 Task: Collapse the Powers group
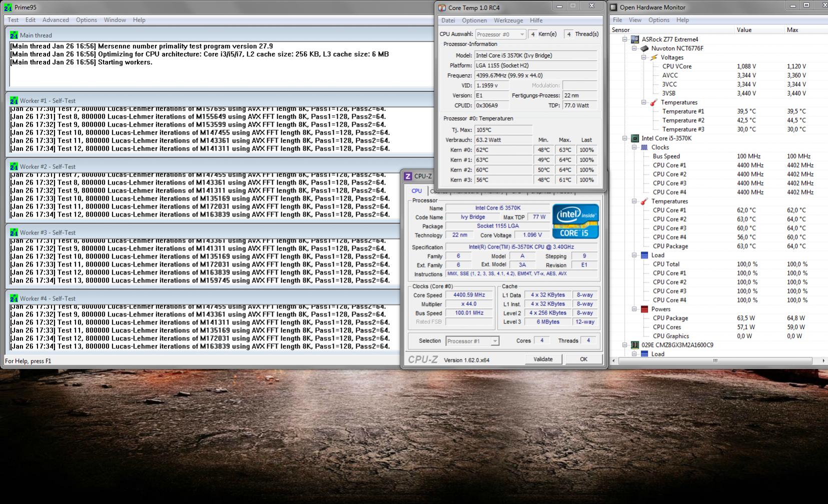[x=634, y=309]
